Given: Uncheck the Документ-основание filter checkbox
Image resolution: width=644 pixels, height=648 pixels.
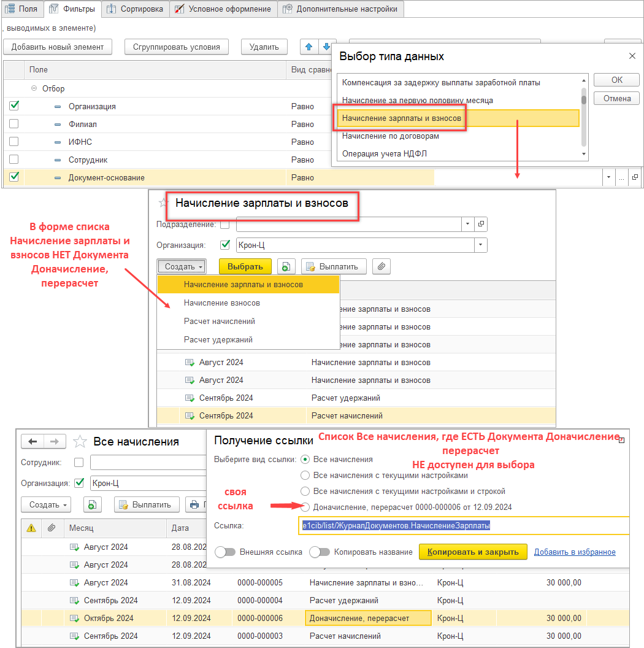Looking at the screenshot, I should pos(14,177).
